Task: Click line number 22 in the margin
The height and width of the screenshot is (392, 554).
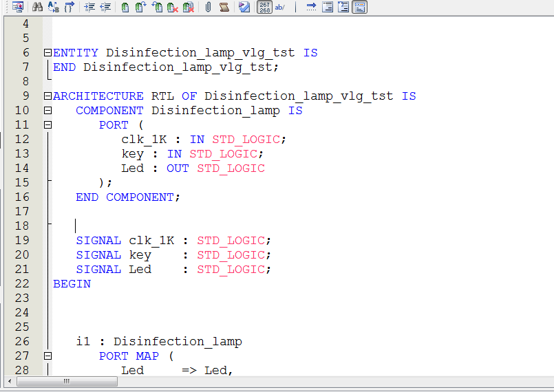Action: pos(22,283)
